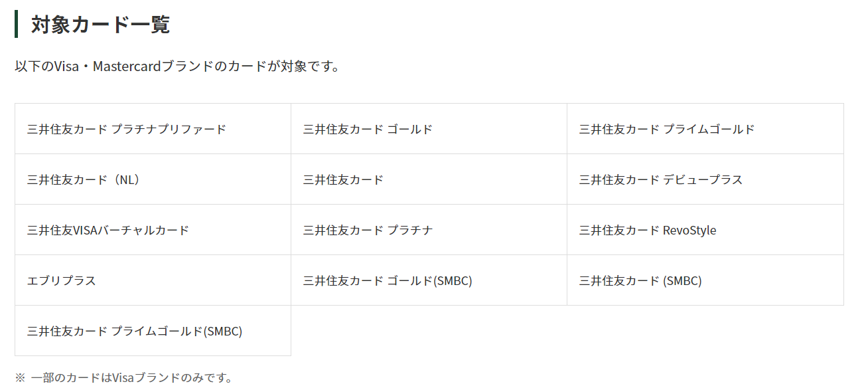Select 三井住友カード ゴールド(SMBC) cell

click(429, 280)
